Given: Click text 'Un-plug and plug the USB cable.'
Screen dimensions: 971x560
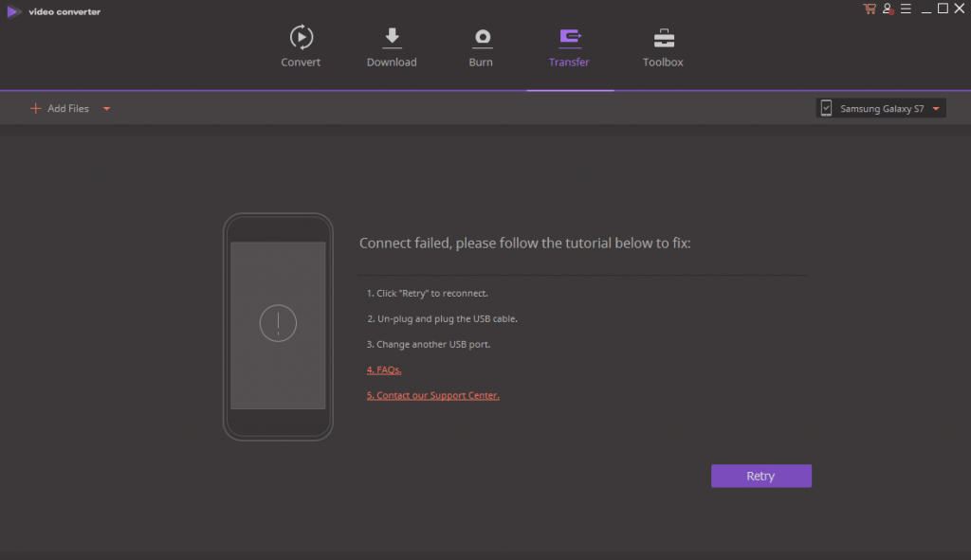Looking at the screenshot, I should (x=448, y=318).
